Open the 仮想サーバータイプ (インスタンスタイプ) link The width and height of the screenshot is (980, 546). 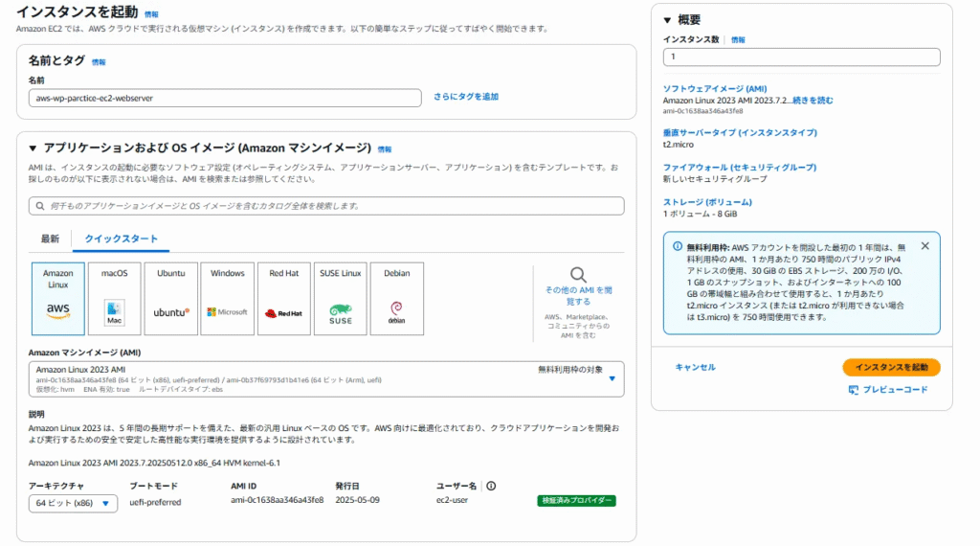740,132
